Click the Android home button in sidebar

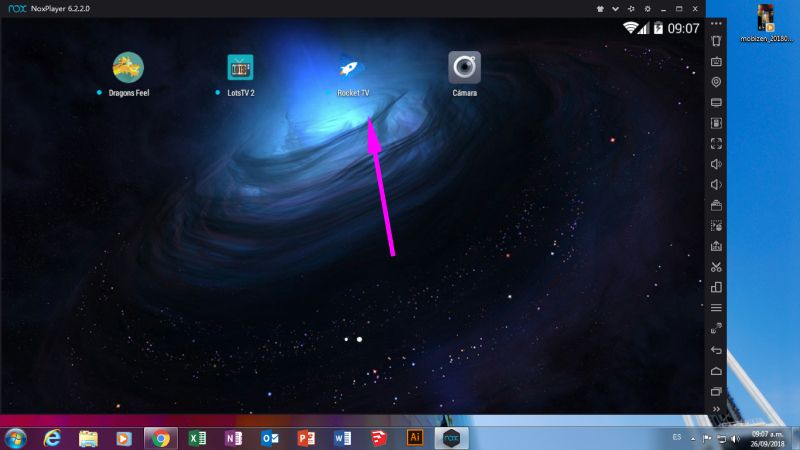click(x=716, y=371)
